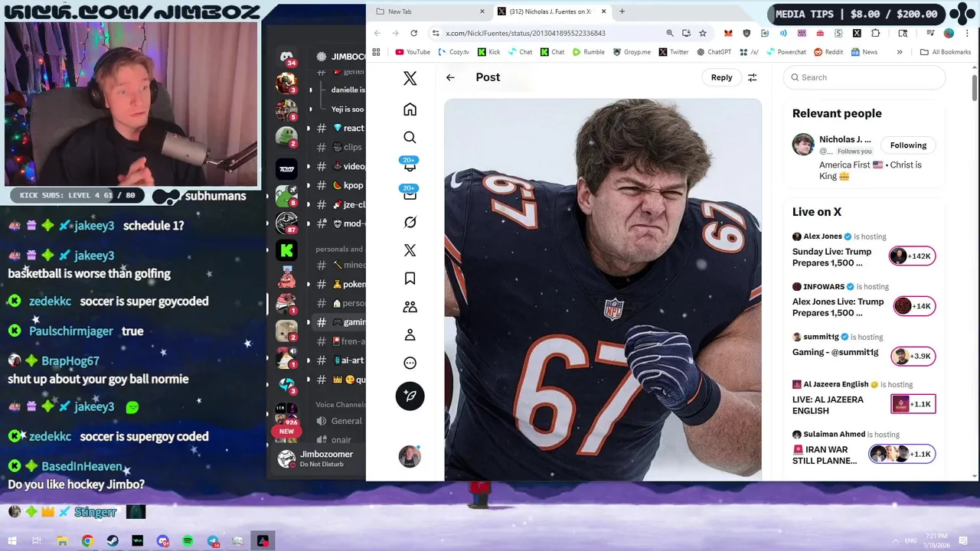Open the browser extensions puzzle icon
Image resolution: width=980 pixels, height=551 pixels.
coord(876,33)
